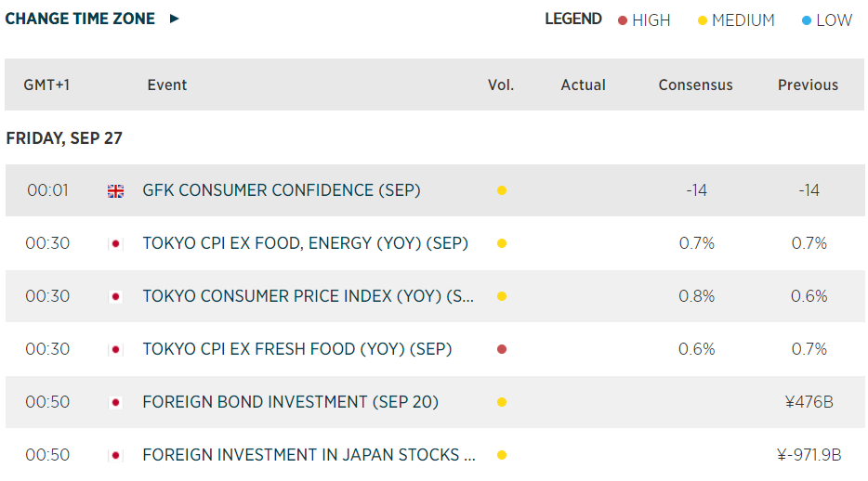Image resolution: width=868 pixels, height=481 pixels.
Task: Click the UK flag icon beside GFK Consumer Confidence
Action: [115, 191]
